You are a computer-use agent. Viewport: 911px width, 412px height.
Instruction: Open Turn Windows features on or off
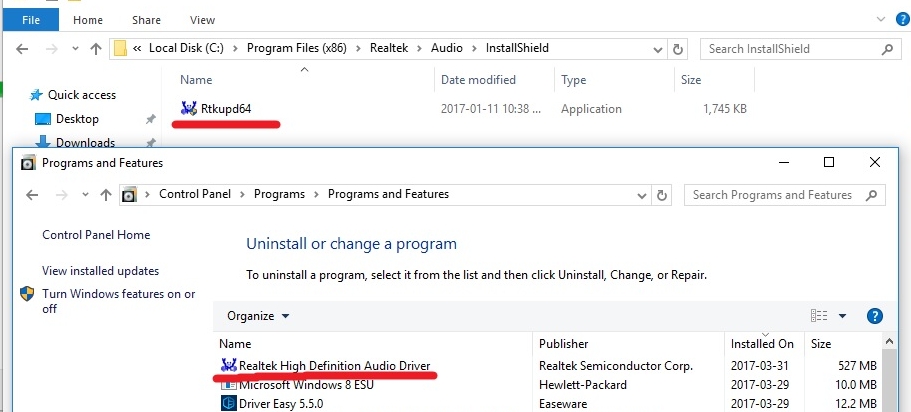[x=119, y=301]
